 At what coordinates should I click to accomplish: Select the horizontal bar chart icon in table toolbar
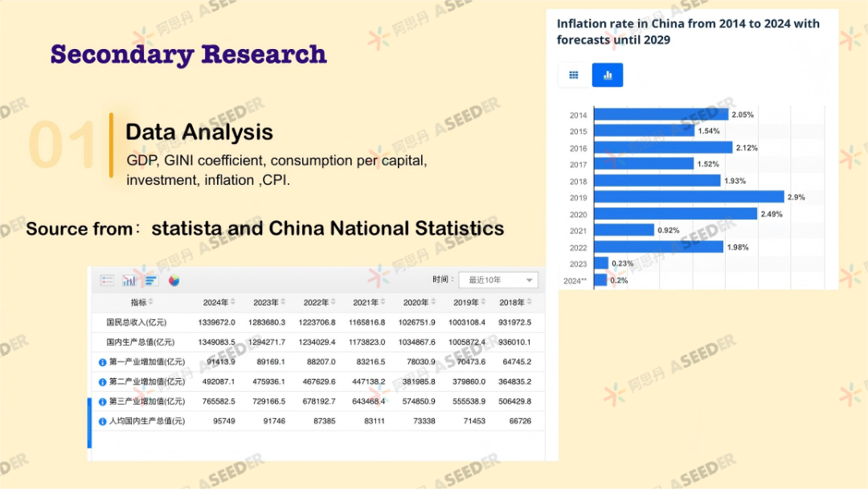(x=151, y=281)
